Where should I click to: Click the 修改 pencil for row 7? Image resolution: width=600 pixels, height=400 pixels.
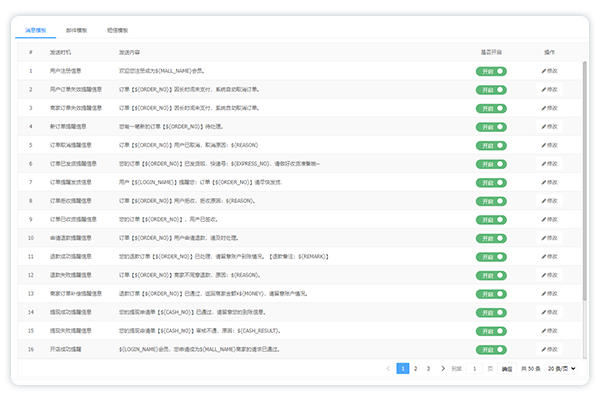click(549, 183)
